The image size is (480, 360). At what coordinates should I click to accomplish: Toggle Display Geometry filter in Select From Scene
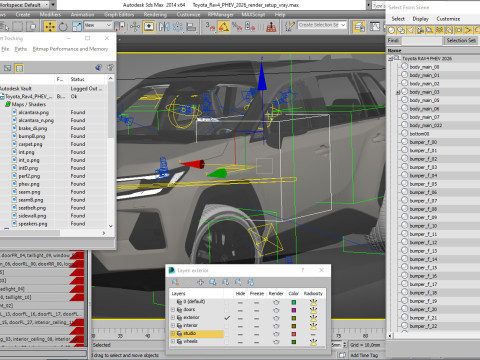point(391,30)
